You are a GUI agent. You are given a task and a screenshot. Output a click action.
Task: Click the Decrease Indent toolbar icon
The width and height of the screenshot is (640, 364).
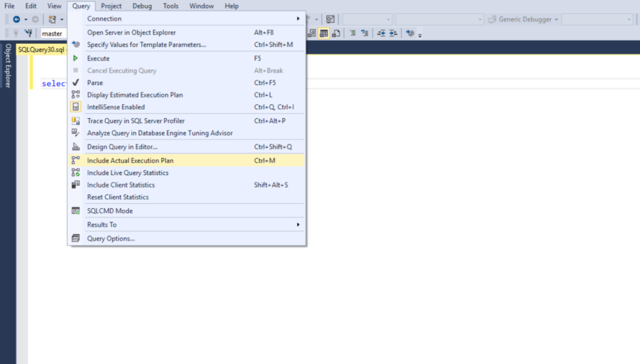(x=381, y=33)
